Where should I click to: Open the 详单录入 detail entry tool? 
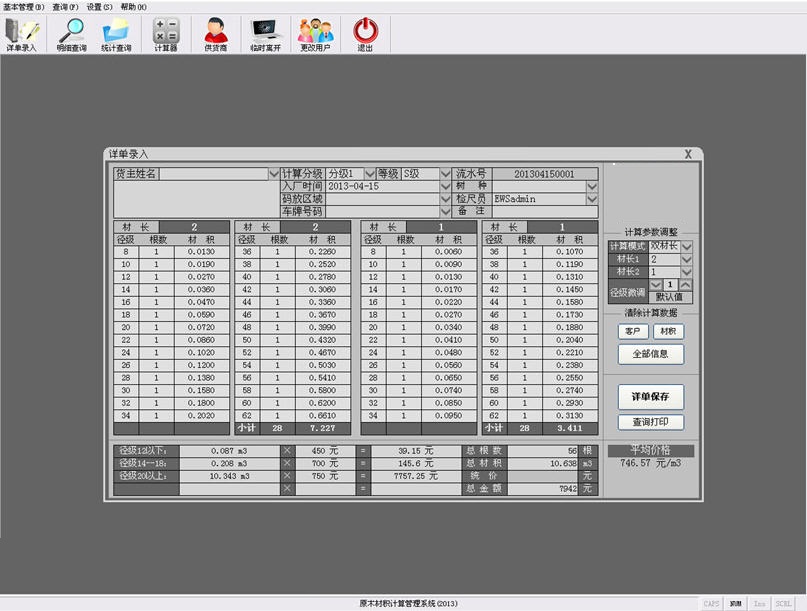click(x=21, y=34)
